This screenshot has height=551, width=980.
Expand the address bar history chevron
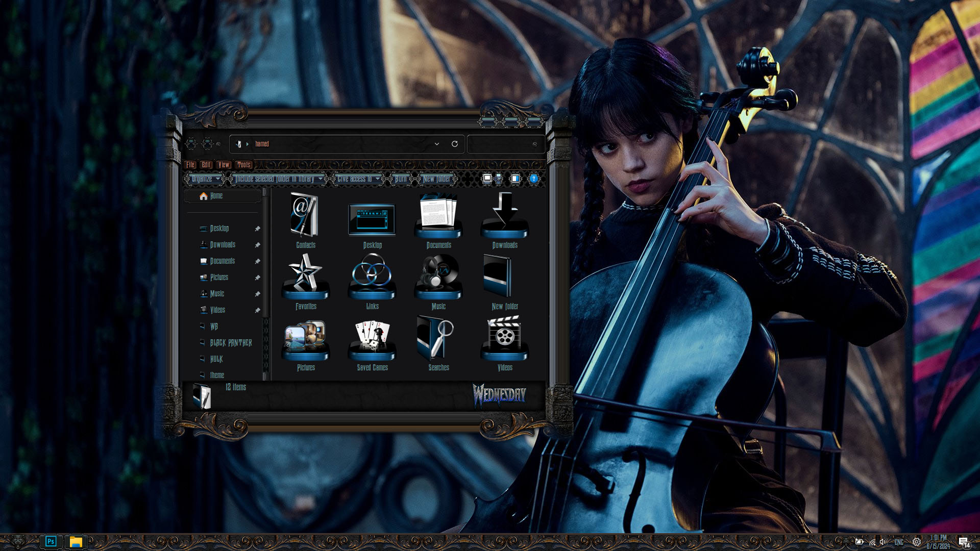click(437, 144)
